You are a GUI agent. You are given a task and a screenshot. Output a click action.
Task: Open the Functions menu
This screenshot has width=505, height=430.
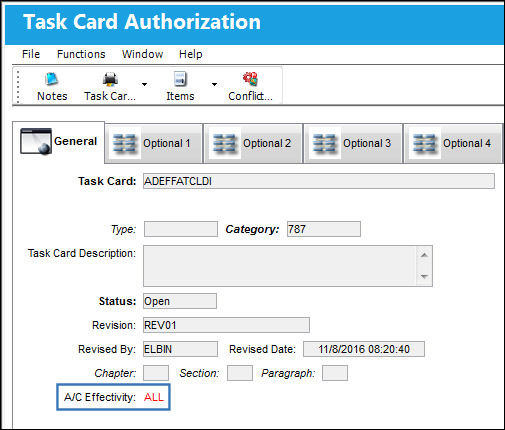click(81, 54)
